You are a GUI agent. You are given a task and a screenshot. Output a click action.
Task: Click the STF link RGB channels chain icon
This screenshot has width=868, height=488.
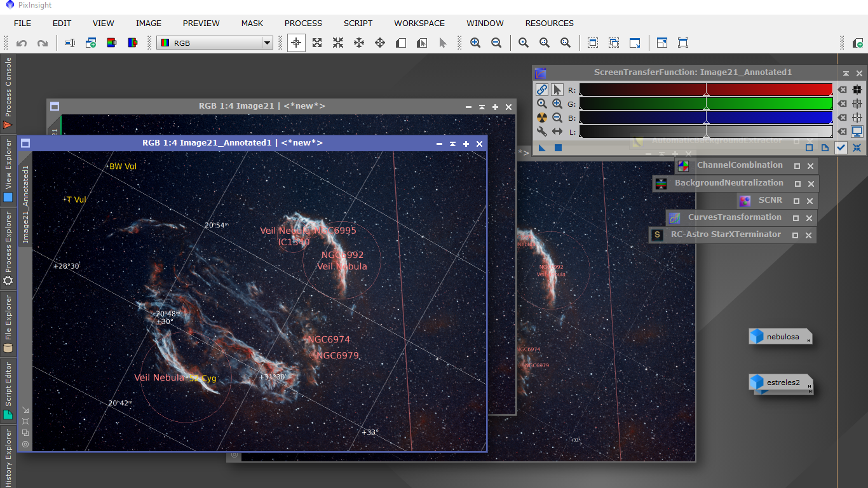click(x=541, y=90)
